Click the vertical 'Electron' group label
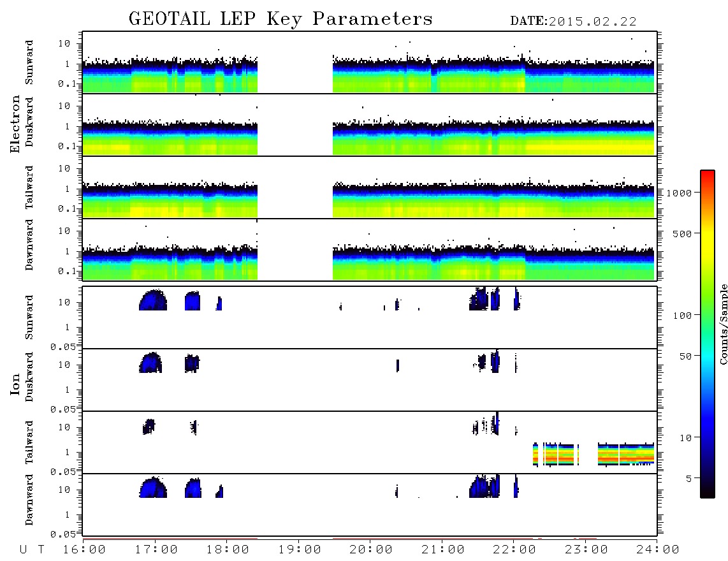The image size is (728, 561). point(15,124)
